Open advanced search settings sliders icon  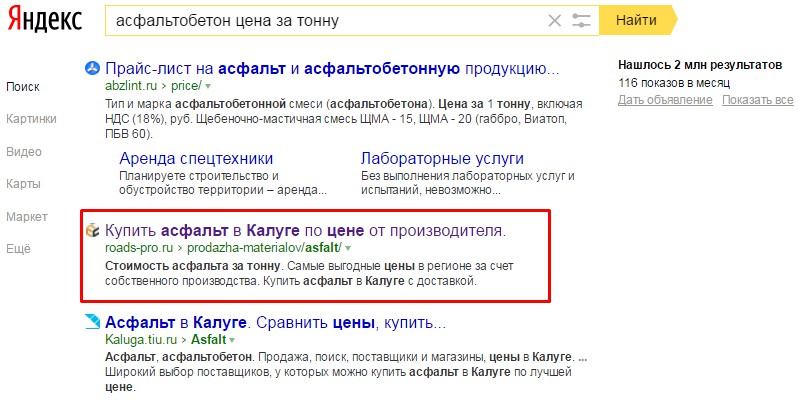(x=581, y=20)
